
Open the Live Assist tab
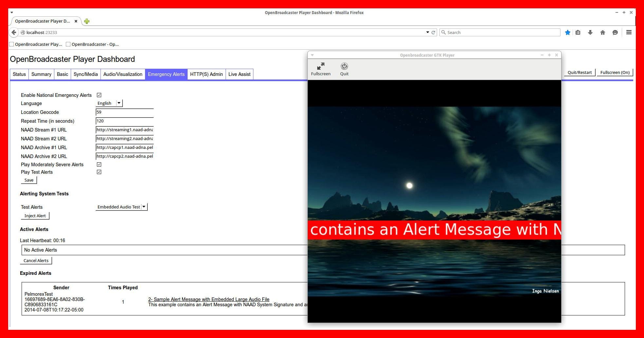coord(239,74)
